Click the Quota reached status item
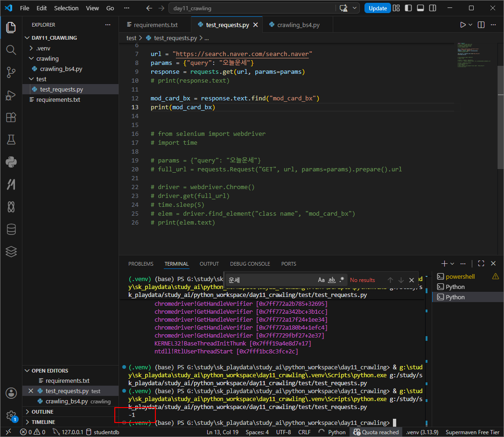Image resolution: width=504 pixels, height=437 pixels. pos(376,432)
